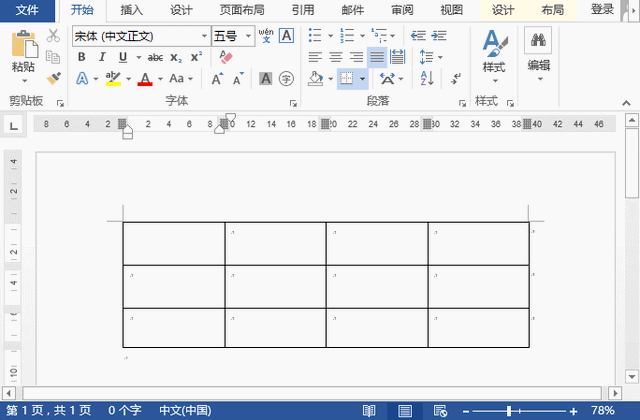Click the first table cell
This screenshot has width=640, height=420.
click(x=174, y=244)
